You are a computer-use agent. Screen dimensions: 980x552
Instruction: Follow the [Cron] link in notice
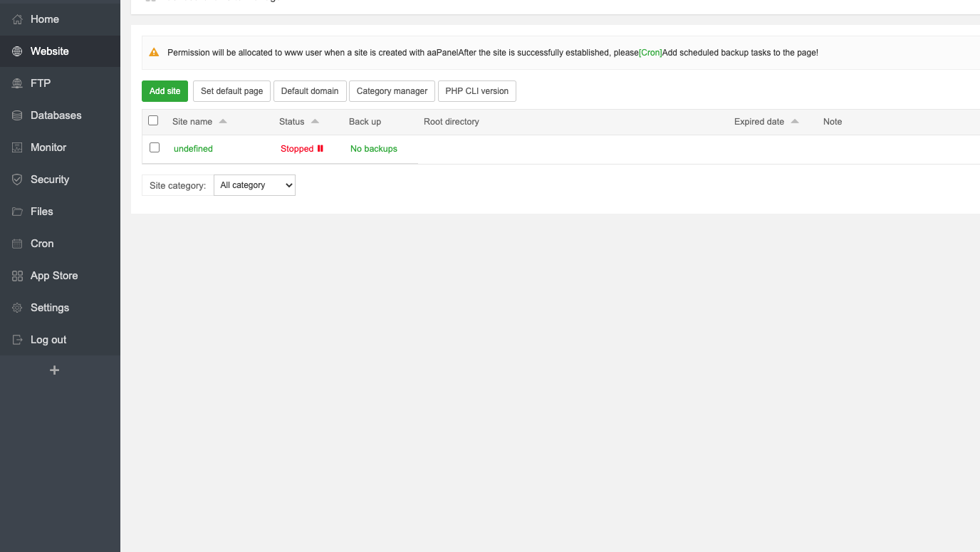[x=650, y=53]
